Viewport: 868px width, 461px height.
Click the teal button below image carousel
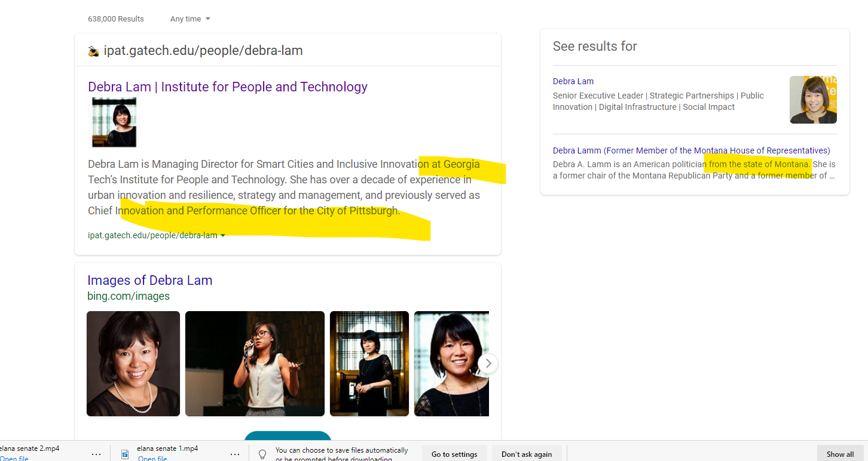pos(288,436)
